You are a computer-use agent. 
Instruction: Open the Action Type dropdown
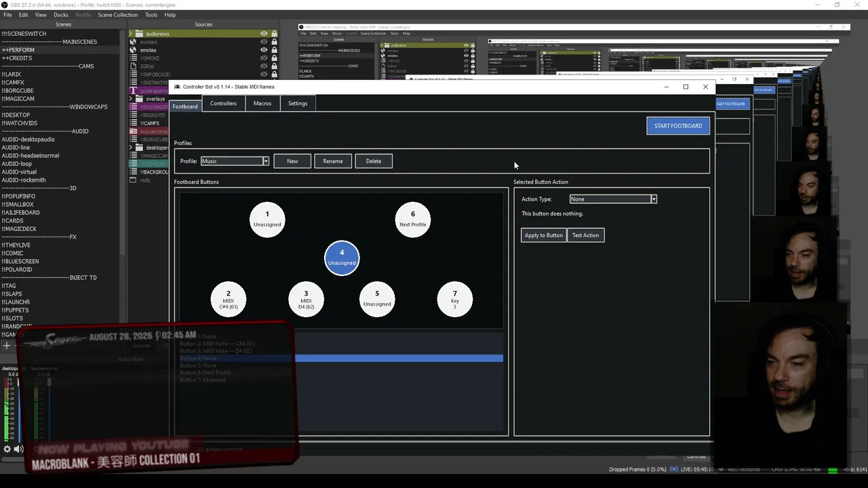point(613,199)
